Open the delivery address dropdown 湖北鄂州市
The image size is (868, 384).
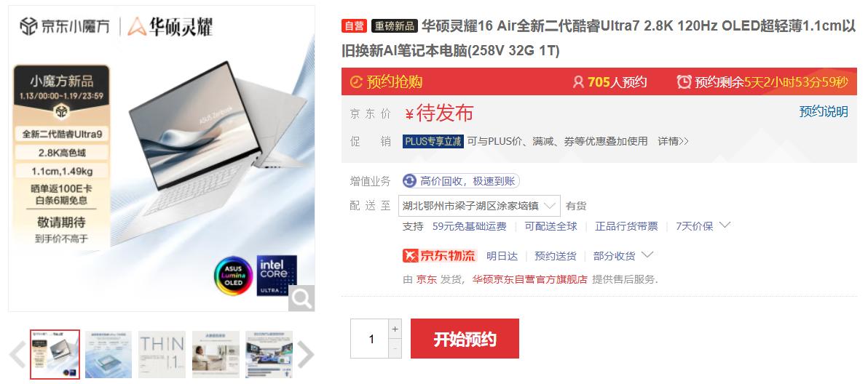[x=479, y=206]
